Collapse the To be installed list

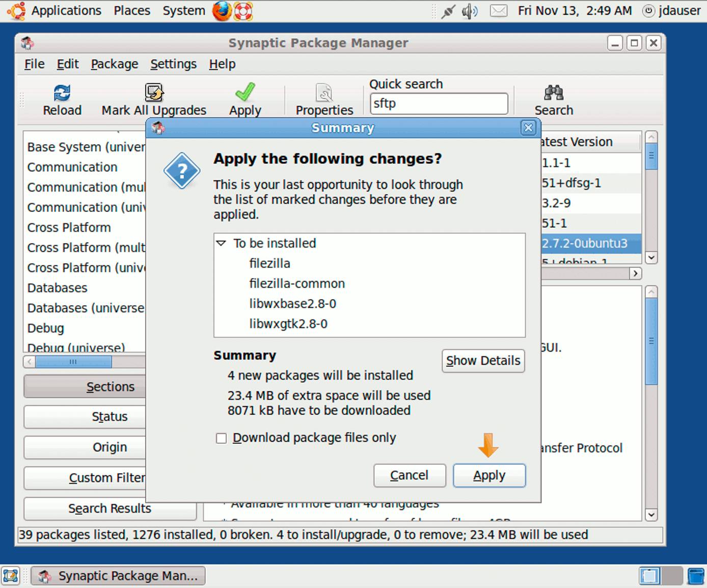coord(222,243)
